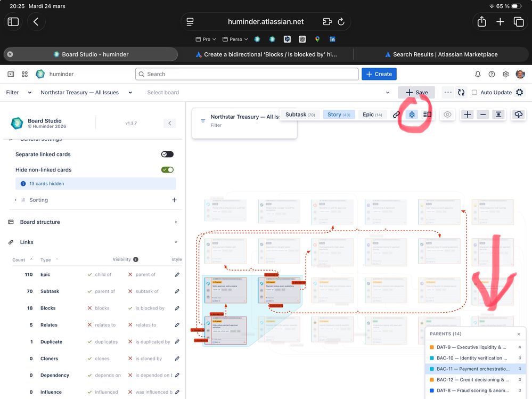Zoom in with the plus button on canvas

coord(467,115)
